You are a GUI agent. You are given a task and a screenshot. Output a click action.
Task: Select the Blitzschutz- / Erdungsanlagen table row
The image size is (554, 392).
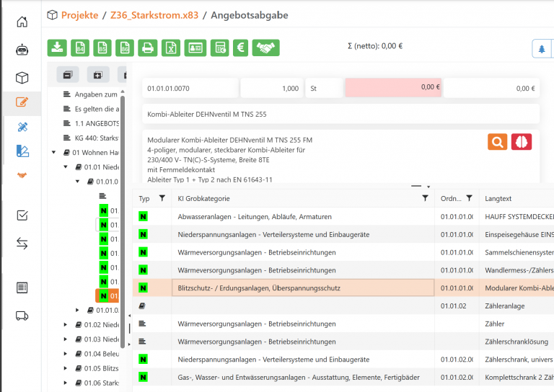click(x=303, y=288)
